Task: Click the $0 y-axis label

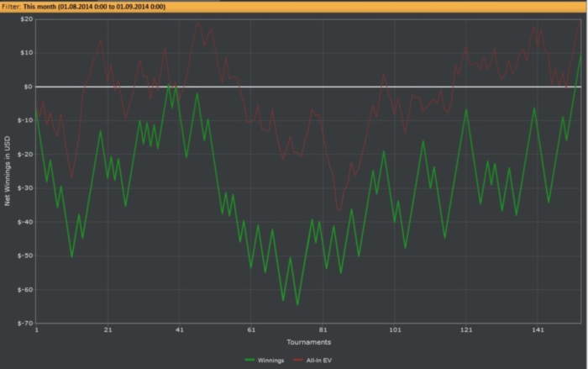Action: (28, 87)
